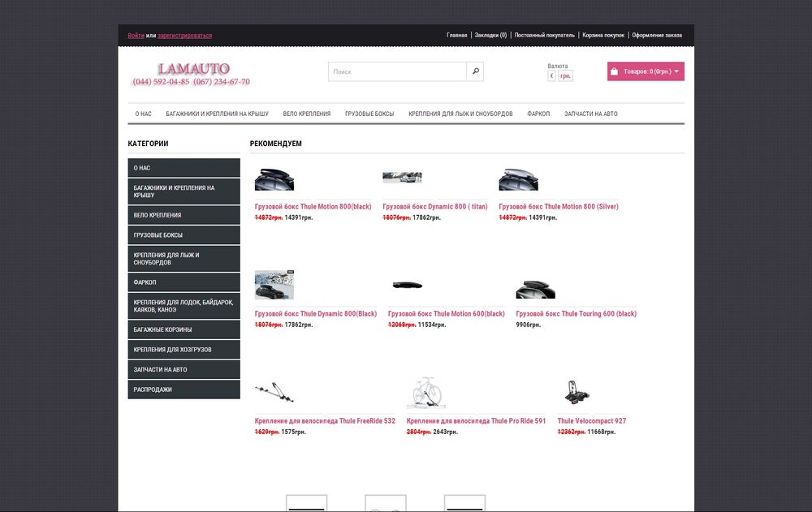The image size is (812, 512).
Task: Focus the Поиск search field
Action: click(397, 71)
